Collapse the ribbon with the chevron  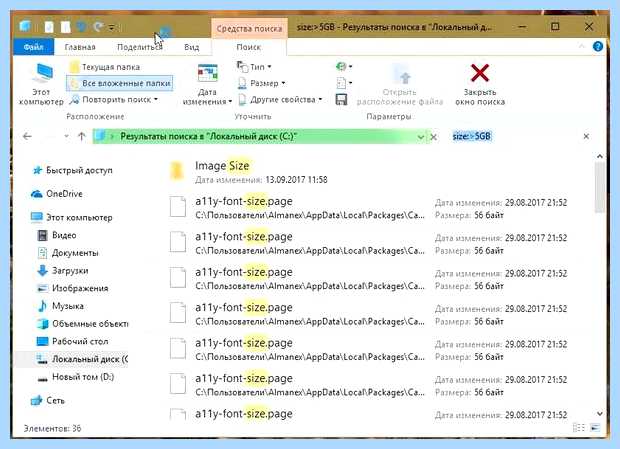coord(582,47)
